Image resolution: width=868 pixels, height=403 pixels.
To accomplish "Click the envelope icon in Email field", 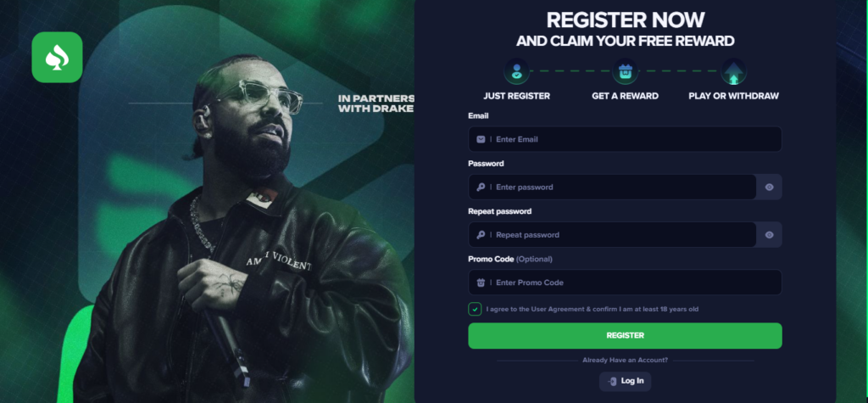I will [481, 139].
